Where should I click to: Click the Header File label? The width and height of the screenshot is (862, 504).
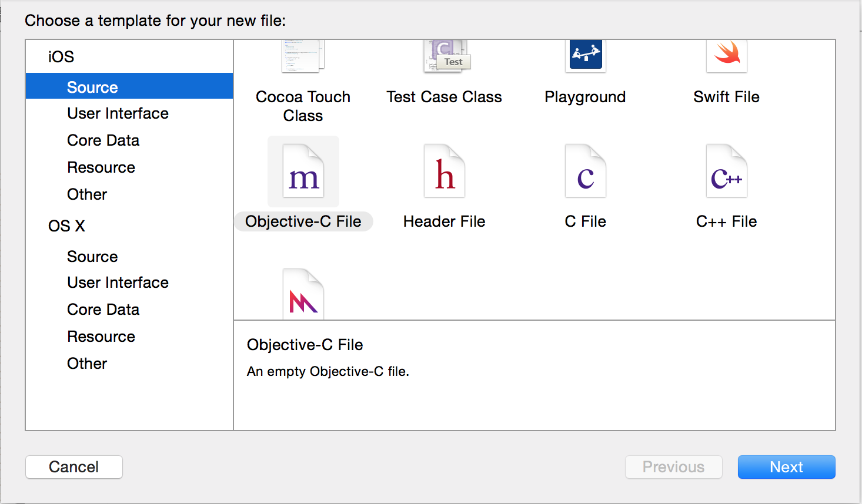445,221
